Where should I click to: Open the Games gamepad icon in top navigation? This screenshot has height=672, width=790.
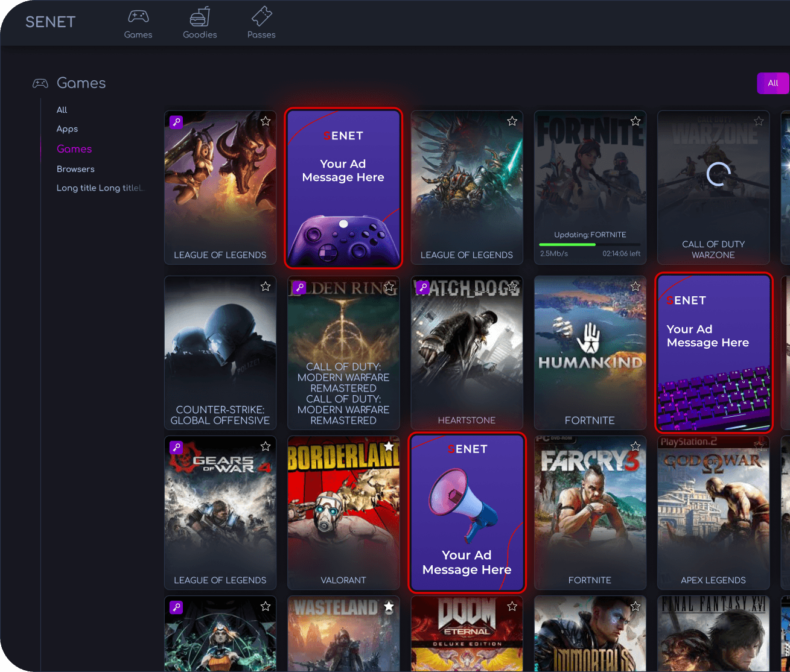[x=138, y=16]
